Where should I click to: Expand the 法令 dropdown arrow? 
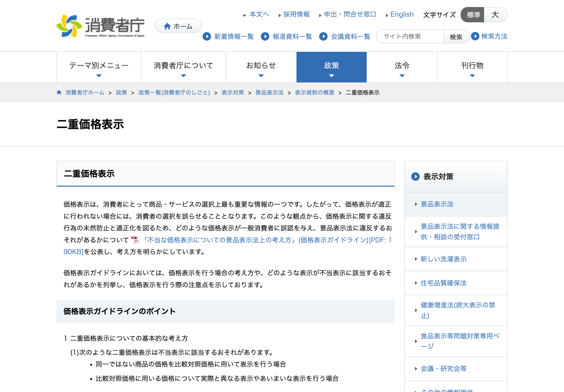pos(402,76)
